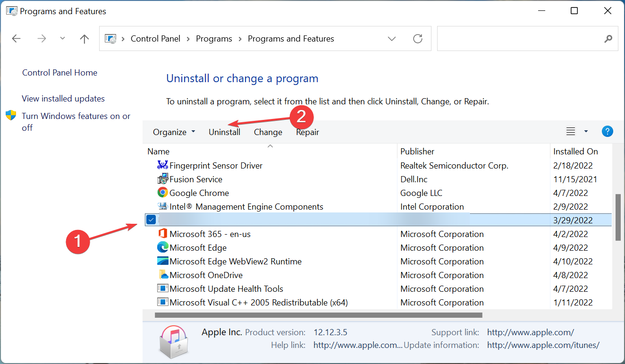Screen dimensions: 625x364
Task: Refresh the Programs and Features list
Action: (x=418, y=39)
